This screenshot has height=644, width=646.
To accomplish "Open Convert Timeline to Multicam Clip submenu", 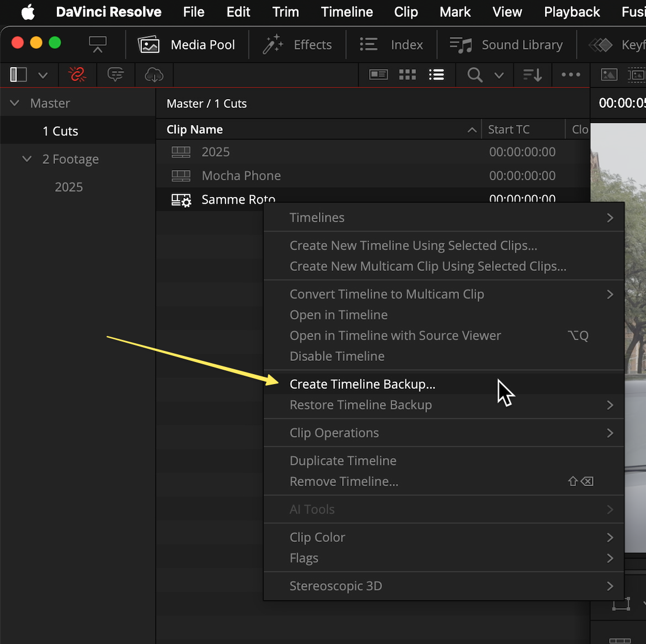I will point(444,294).
